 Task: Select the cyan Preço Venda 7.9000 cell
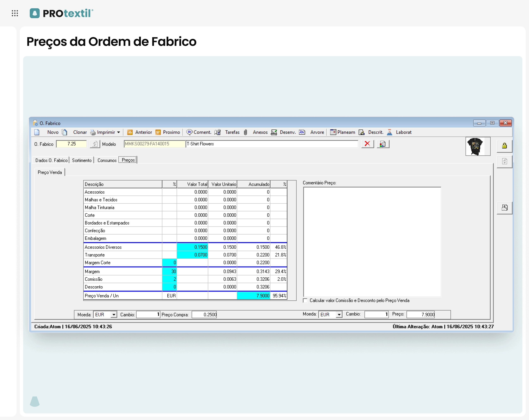coord(254,296)
